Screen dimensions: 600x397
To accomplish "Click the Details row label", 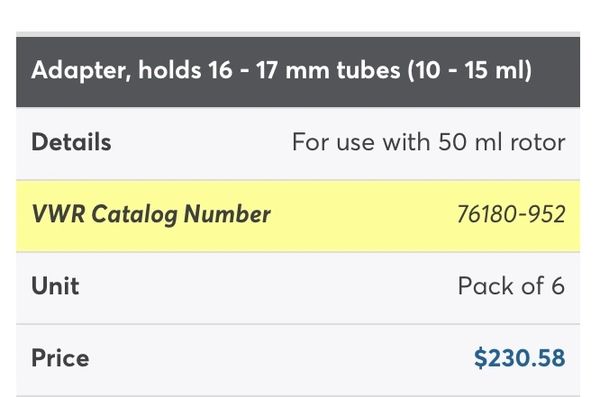I will [x=71, y=142].
